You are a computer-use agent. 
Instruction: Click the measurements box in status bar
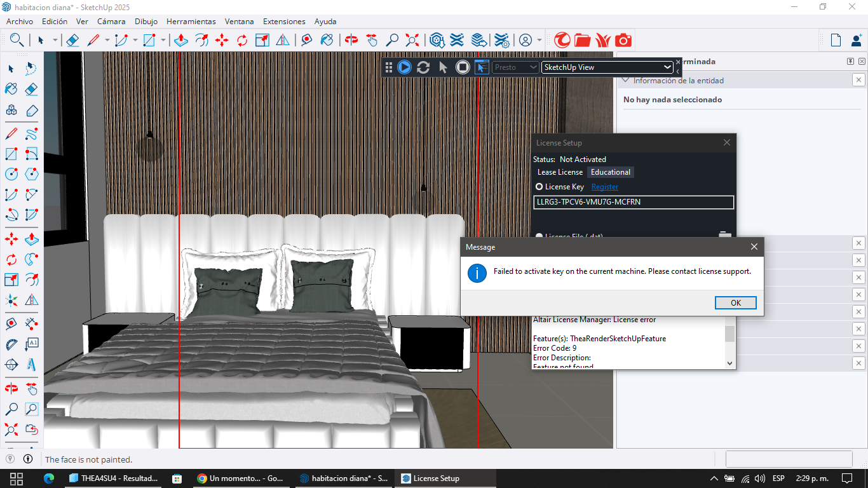[x=789, y=459]
